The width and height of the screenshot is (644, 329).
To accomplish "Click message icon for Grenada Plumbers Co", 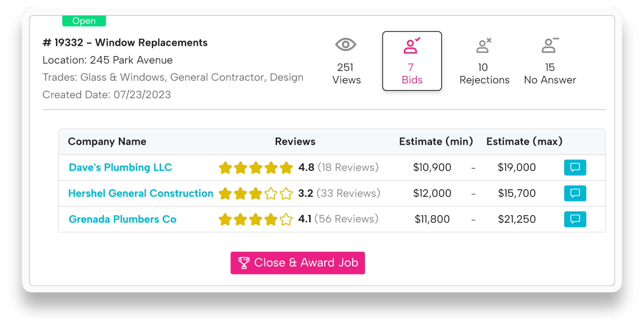I will [575, 219].
